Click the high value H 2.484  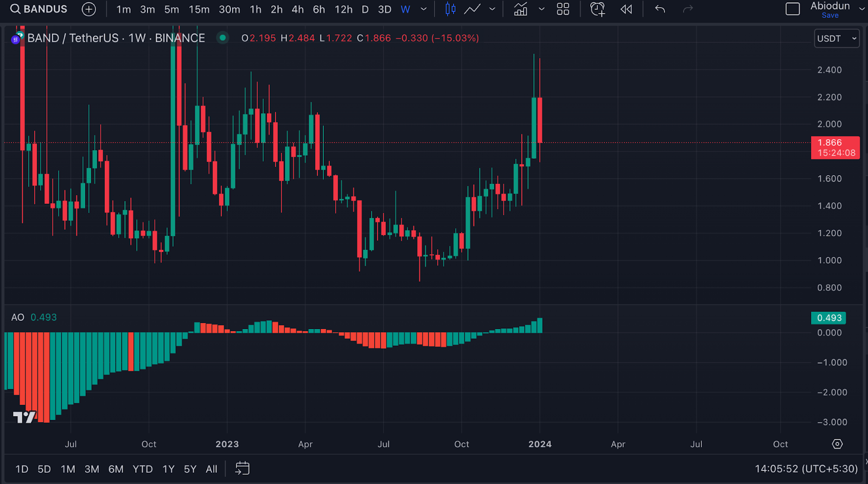tap(298, 38)
